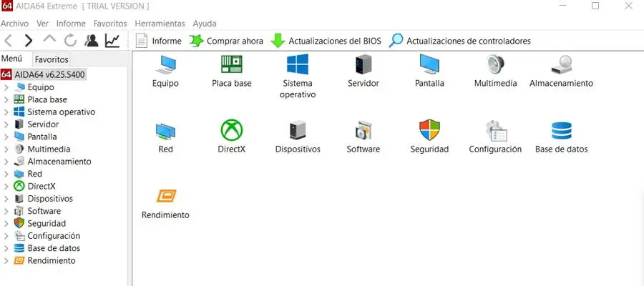Click Actualizaciones de controladores button
The image size is (644, 286).
coord(459,41)
